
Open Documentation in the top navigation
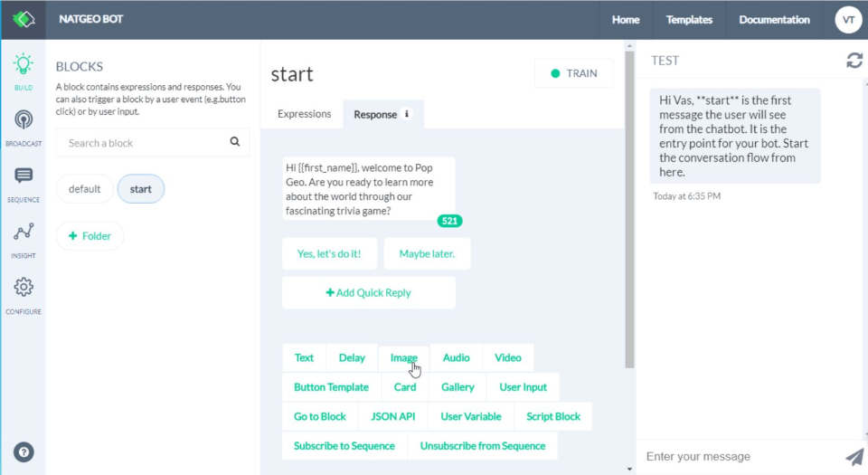click(774, 20)
